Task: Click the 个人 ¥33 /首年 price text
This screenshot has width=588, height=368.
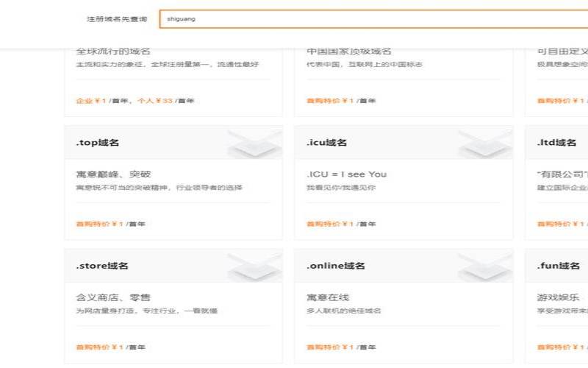Action: [166, 101]
